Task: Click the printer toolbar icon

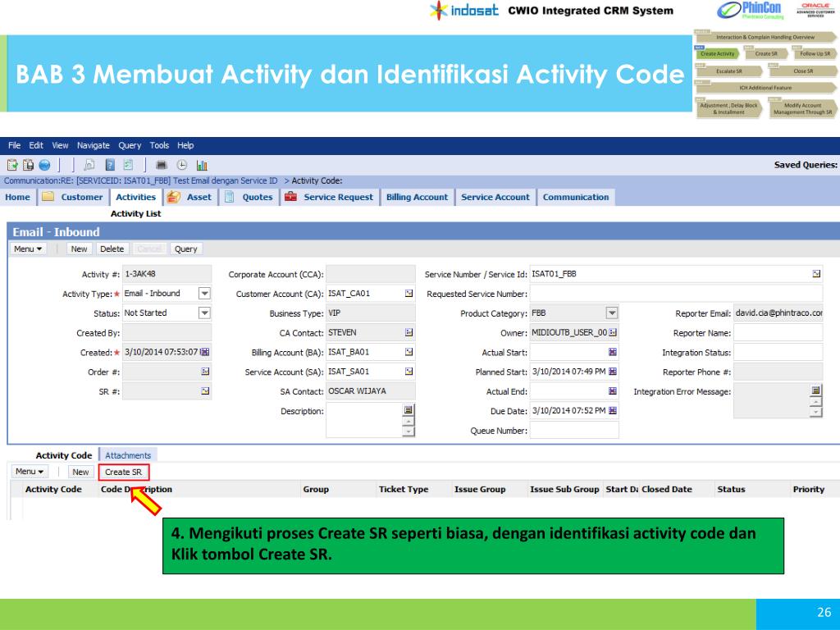Action: tap(162, 165)
